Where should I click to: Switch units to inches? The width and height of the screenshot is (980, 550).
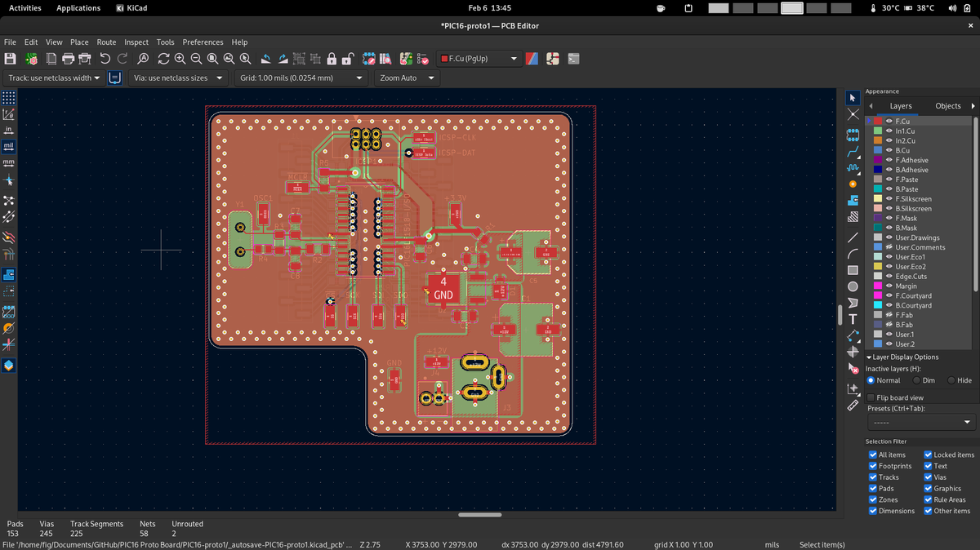9,130
